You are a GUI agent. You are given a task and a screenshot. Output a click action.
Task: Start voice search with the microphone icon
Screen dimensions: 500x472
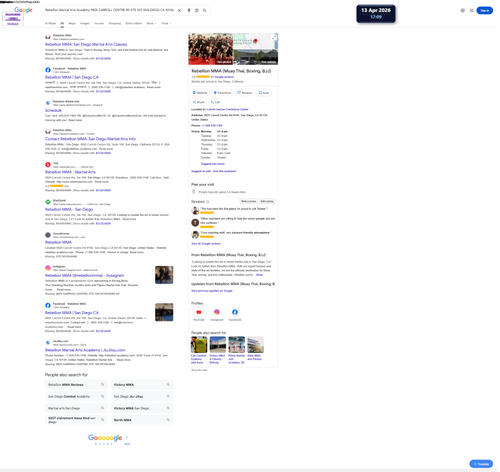pyautogui.click(x=190, y=10)
